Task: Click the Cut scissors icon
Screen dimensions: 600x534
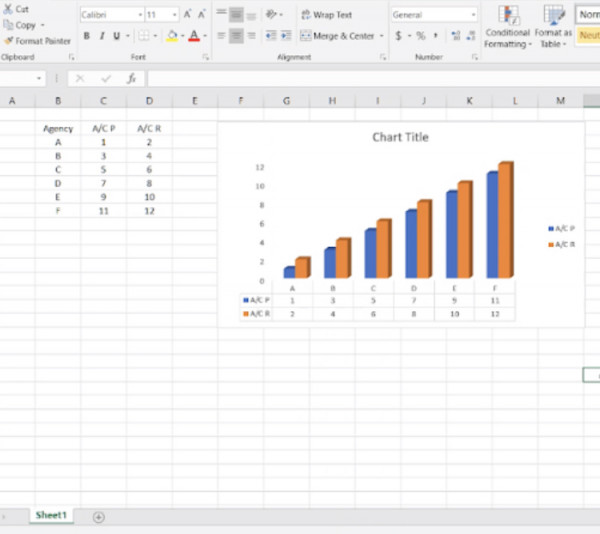Action: tap(8, 8)
